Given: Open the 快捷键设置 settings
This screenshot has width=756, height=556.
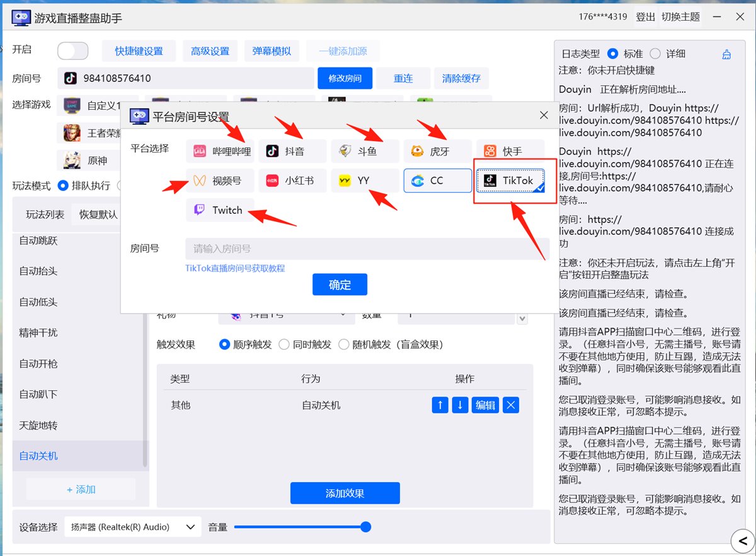Looking at the screenshot, I should pyautogui.click(x=139, y=51).
